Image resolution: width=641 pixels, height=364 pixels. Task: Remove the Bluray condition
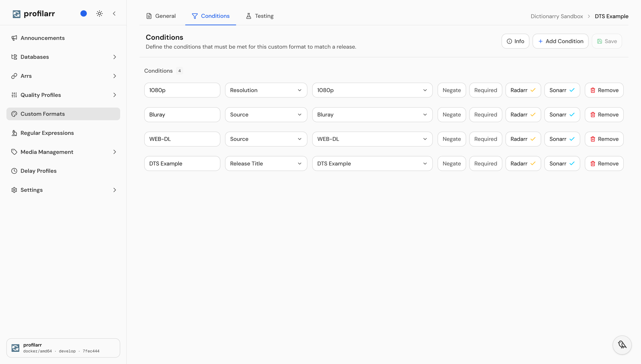coord(604,115)
